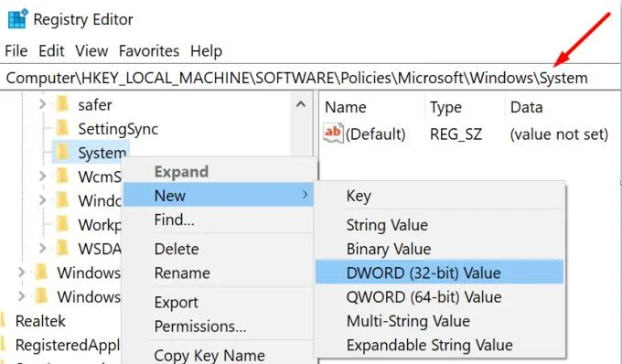Click the SettingSync folder icon
Image resolution: width=622 pixels, height=364 pixels.
click(x=62, y=128)
